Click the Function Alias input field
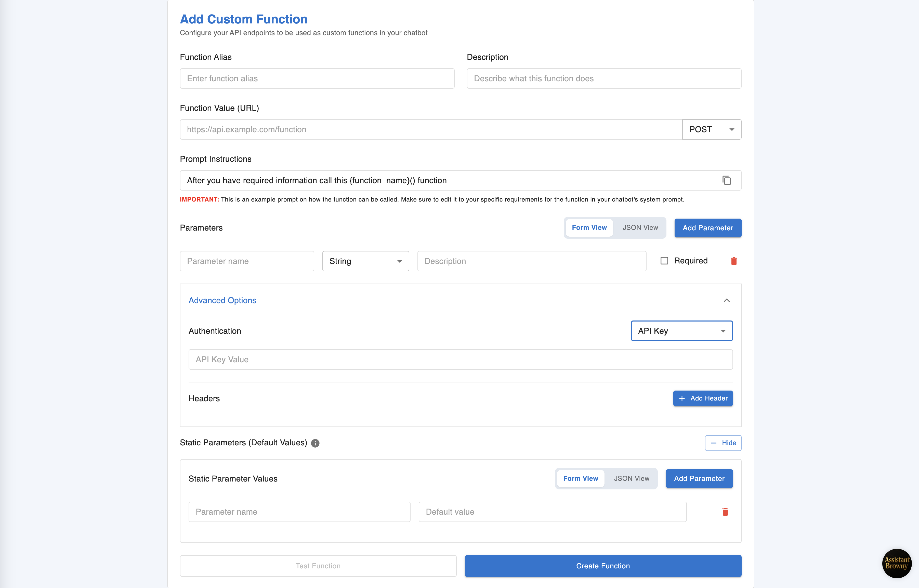919x588 pixels. [317, 79]
